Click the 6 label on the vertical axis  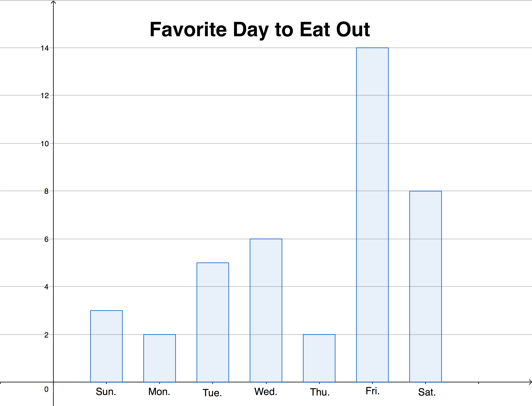(46, 239)
